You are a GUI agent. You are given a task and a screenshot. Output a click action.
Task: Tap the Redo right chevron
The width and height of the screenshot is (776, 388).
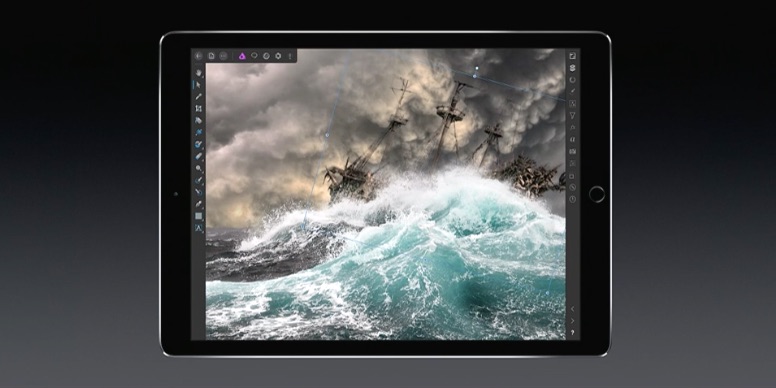(573, 321)
